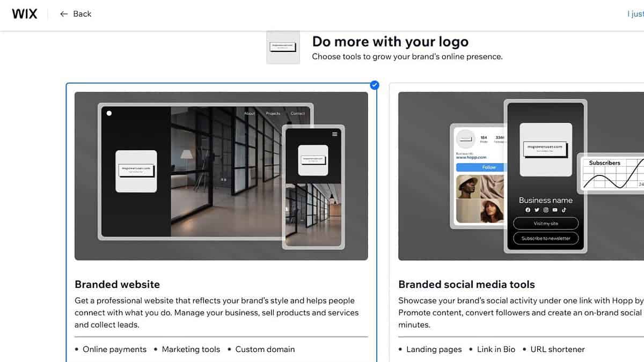Click the Contact item in website preview
644x362 pixels.
coord(298,114)
